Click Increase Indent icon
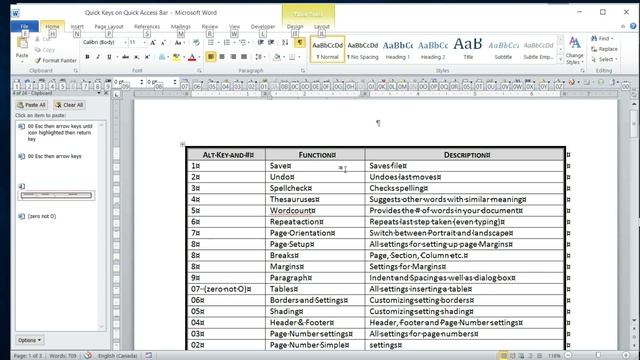The image size is (640, 360). [x=271, y=42]
